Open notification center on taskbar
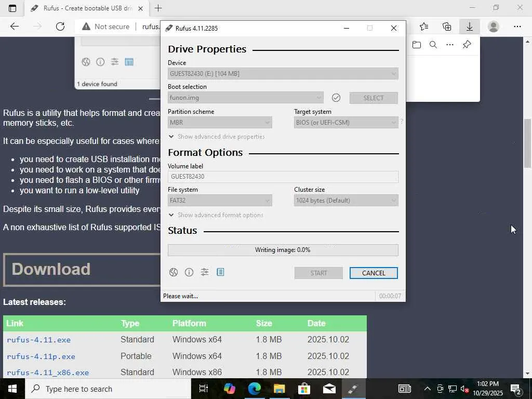 [516, 389]
